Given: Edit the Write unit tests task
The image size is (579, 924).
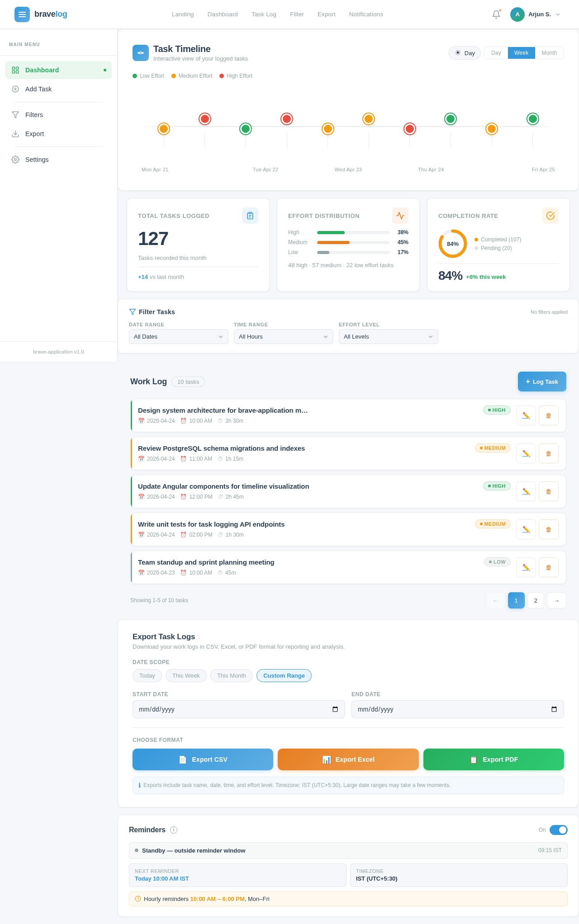Looking at the screenshot, I should pyautogui.click(x=526, y=529).
